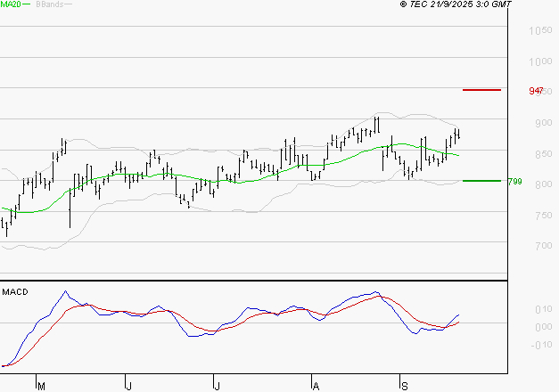Click the 0.00 MACD axis label
This screenshot has height=392, width=559.
[541, 327]
